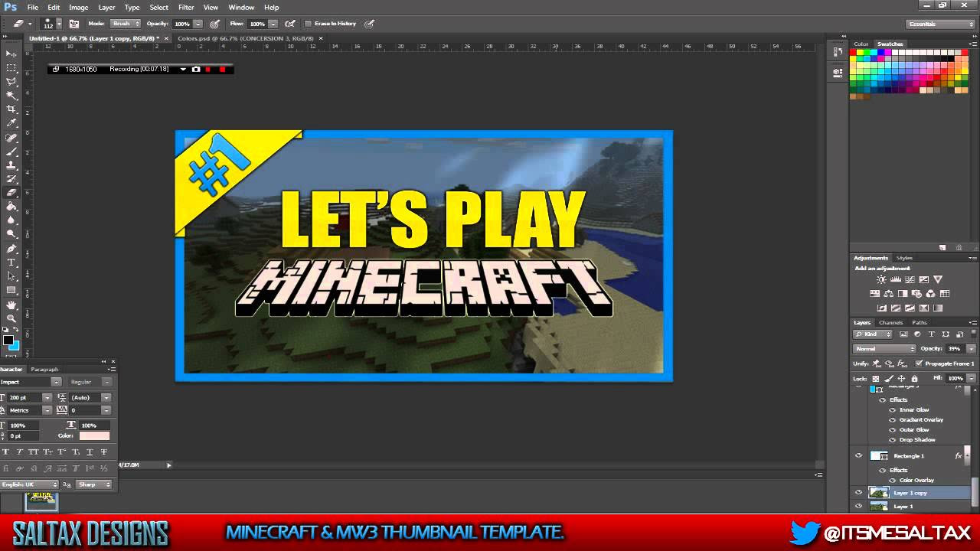Click the foreground color swatch in toolbox
This screenshot has height=551, width=980.
pos(8,340)
